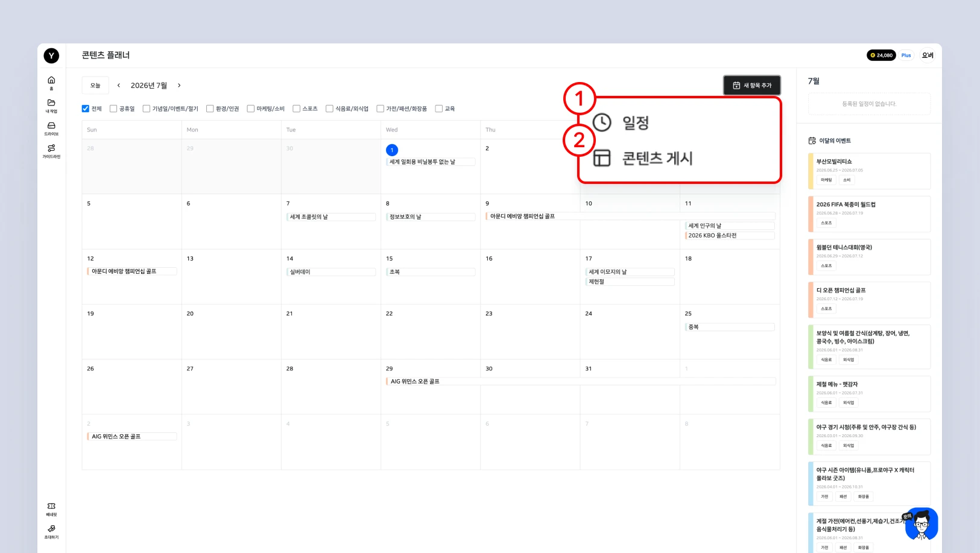Open the 윔블던 테니스대회(영국) card
Viewport: 980px width, 553px height.
pyautogui.click(x=869, y=257)
